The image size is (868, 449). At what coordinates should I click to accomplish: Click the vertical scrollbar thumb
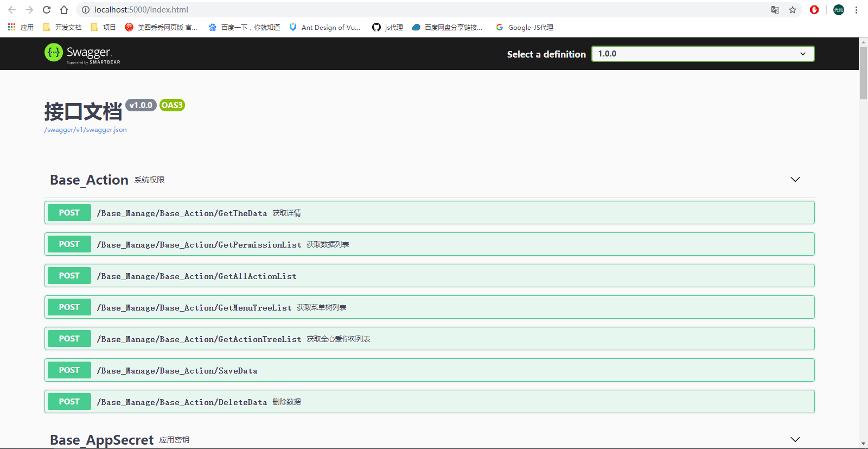coord(863,73)
